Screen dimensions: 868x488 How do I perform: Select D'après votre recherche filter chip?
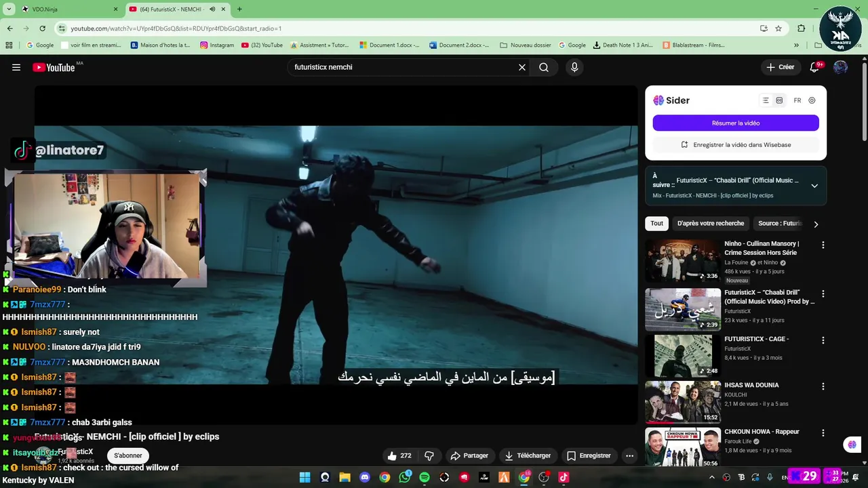(711, 224)
